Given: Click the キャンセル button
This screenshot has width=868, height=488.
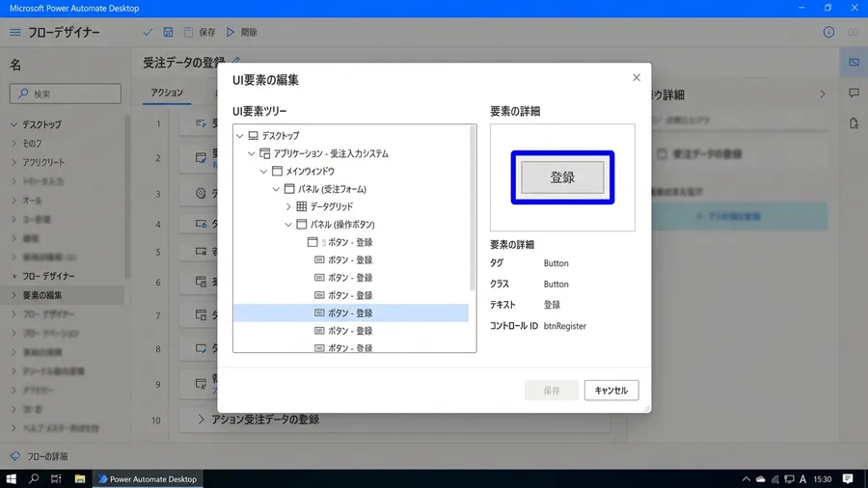Looking at the screenshot, I should [611, 391].
